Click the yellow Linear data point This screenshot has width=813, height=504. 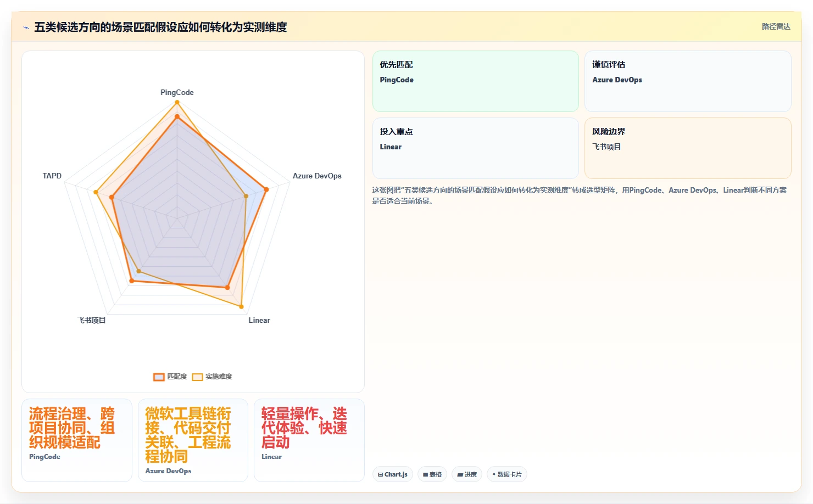coord(241,306)
